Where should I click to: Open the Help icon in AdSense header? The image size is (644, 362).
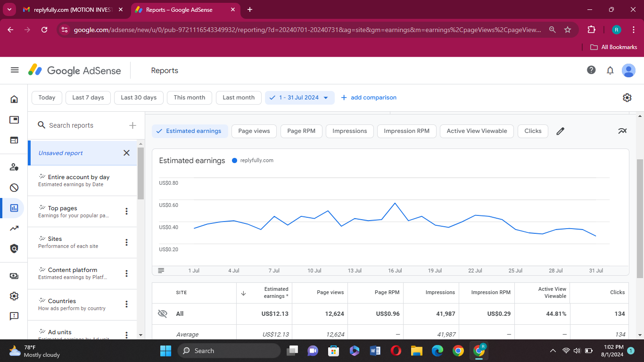pos(591,70)
